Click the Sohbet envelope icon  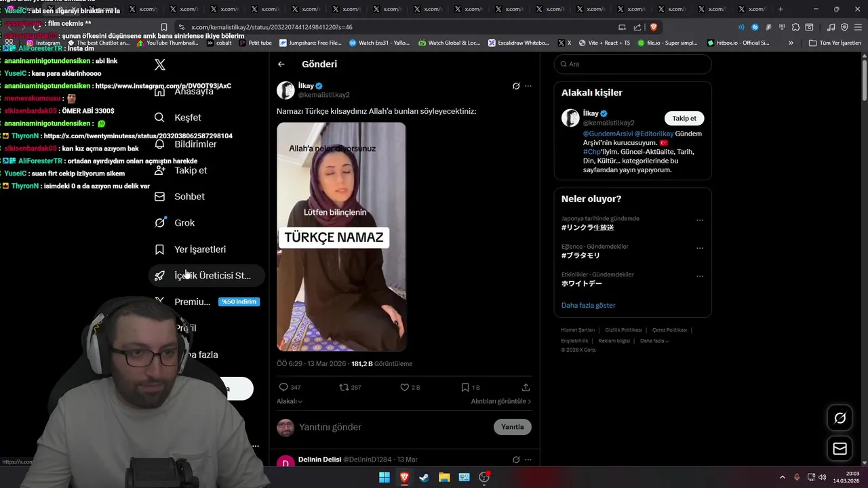pos(159,197)
